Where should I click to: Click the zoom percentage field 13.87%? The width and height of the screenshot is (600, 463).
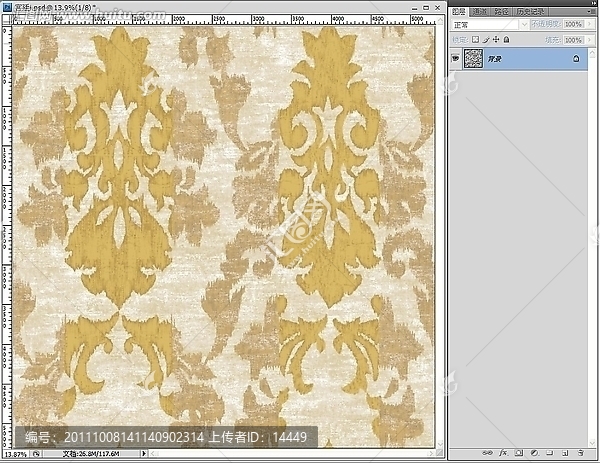pyautogui.click(x=16, y=454)
